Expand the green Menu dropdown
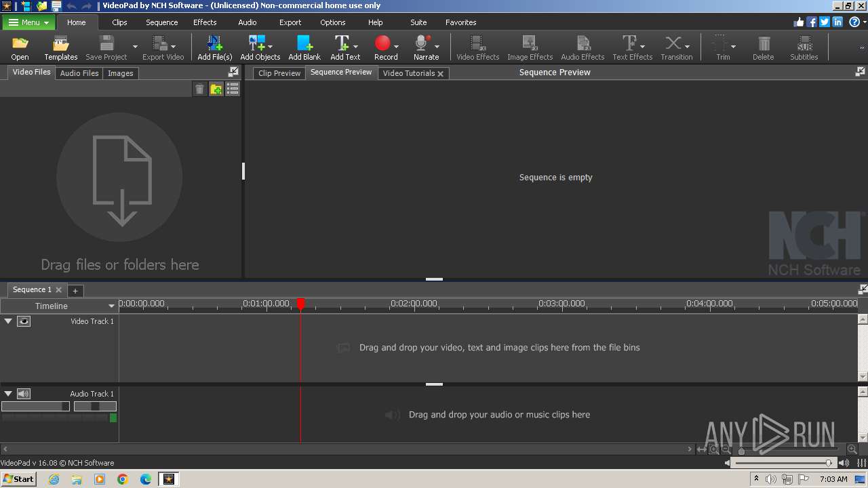Viewport: 868px width, 488px height. coord(28,22)
